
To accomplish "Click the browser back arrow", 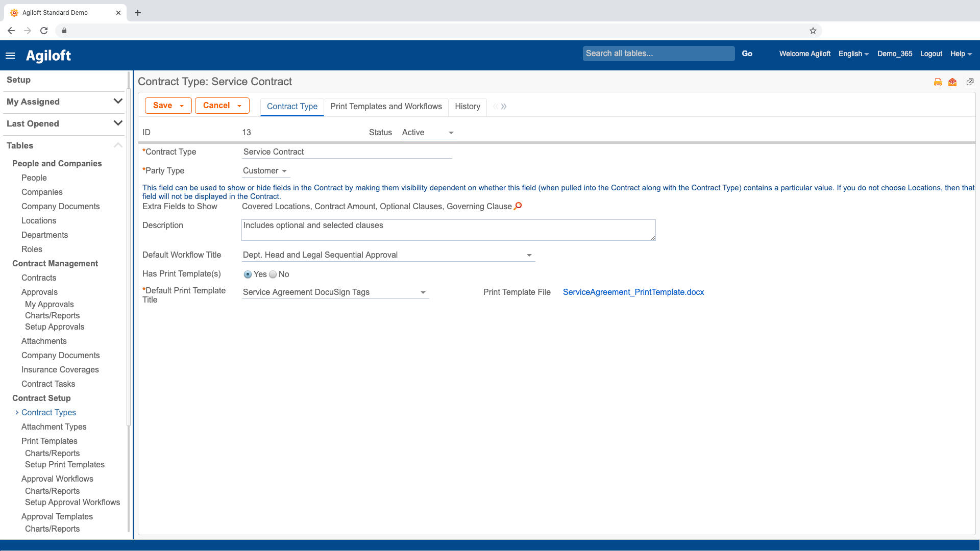I will coord(11,31).
